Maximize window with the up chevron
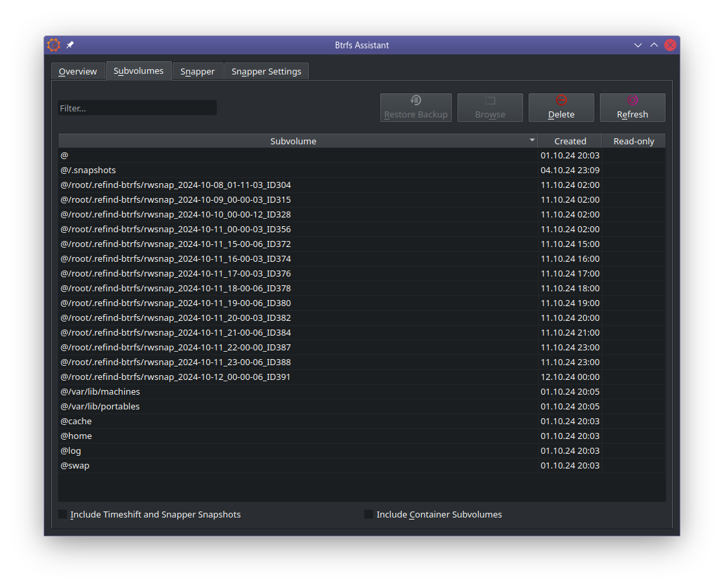724x588 pixels. 654,45
